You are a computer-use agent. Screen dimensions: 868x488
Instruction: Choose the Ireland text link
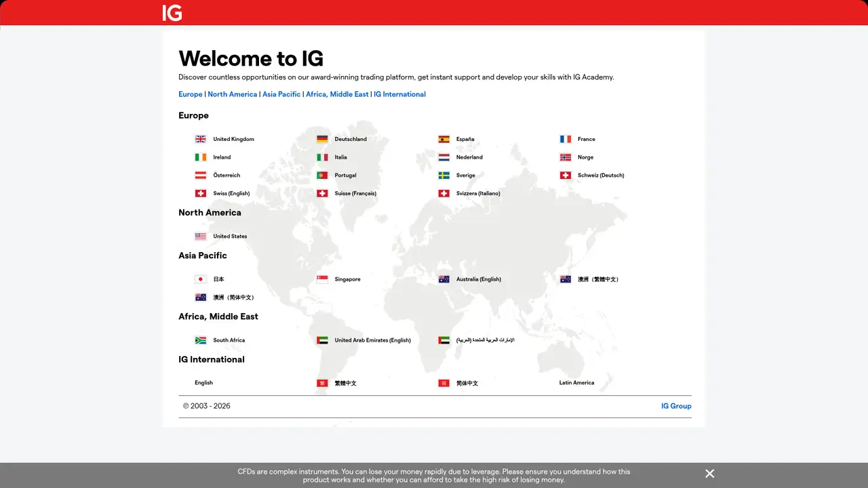tap(222, 157)
